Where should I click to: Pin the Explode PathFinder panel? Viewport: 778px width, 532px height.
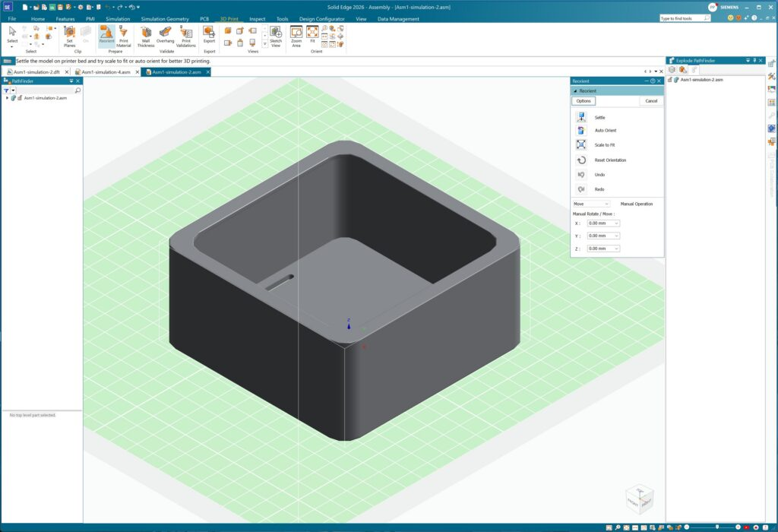pos(754,61)
